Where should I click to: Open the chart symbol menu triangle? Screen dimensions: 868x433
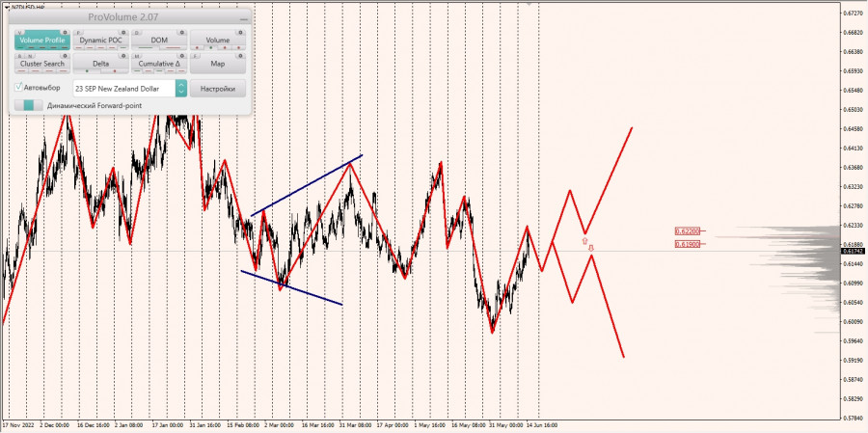6,7
